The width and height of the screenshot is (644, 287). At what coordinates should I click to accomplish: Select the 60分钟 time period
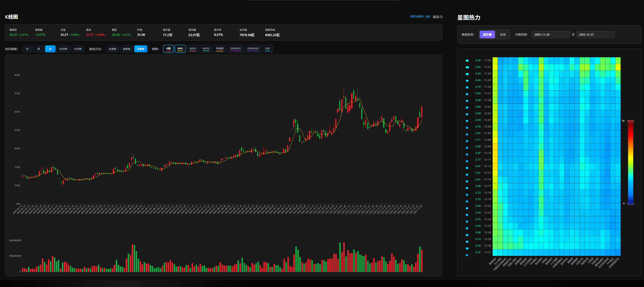63,49
